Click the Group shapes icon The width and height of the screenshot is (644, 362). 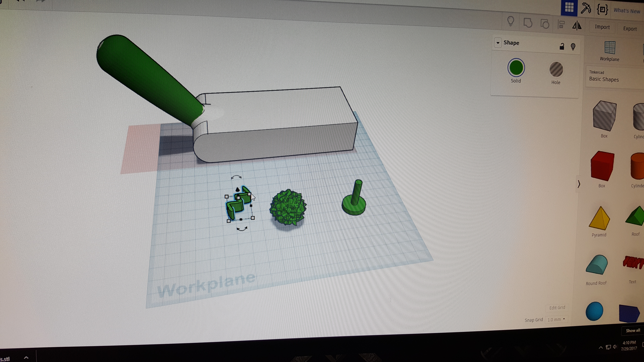528,23
